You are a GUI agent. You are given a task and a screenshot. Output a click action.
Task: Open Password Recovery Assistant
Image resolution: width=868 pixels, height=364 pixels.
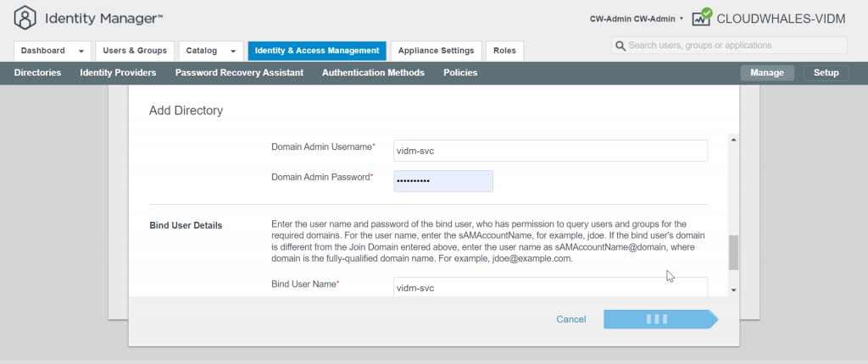[239, 73]
